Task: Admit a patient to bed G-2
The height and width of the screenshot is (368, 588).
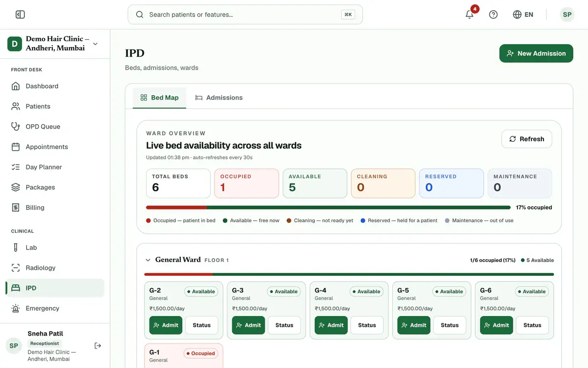Action: click(166, 325)
